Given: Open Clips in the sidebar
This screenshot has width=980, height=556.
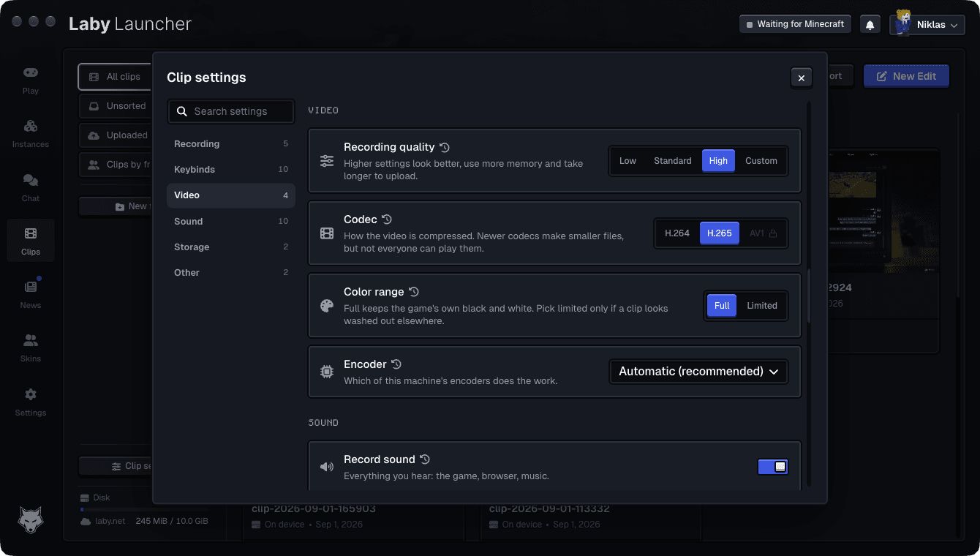Looking at the screenshot, I should pos(31,241).
